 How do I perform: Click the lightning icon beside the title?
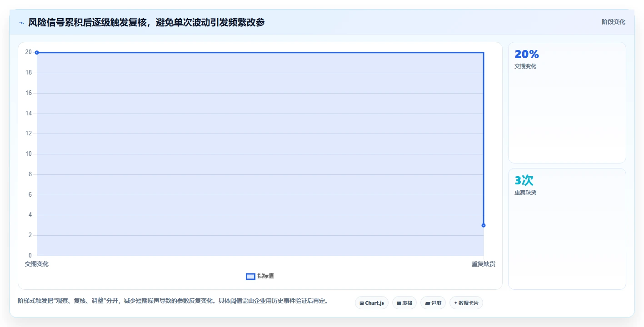click(x=21, y=23)
